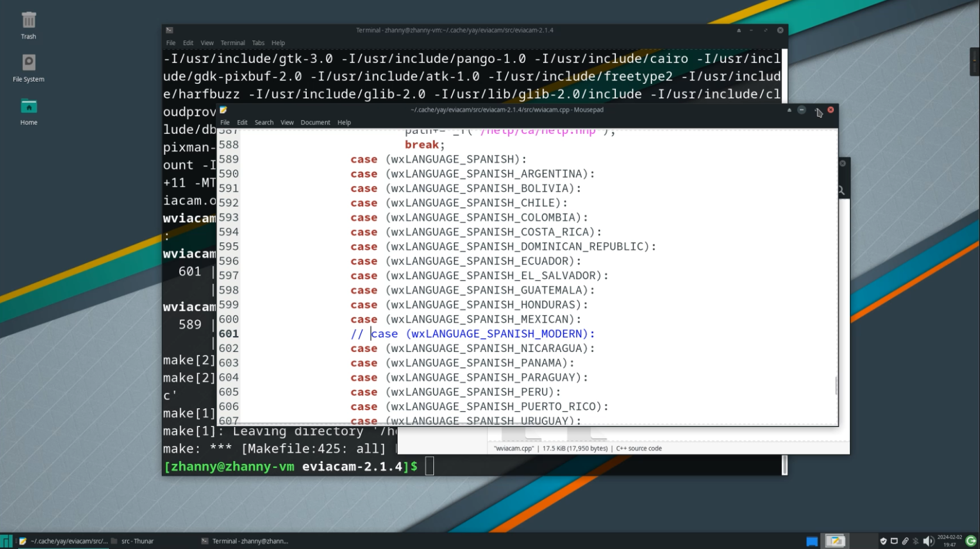Open Mousepad Search menu

264,123
